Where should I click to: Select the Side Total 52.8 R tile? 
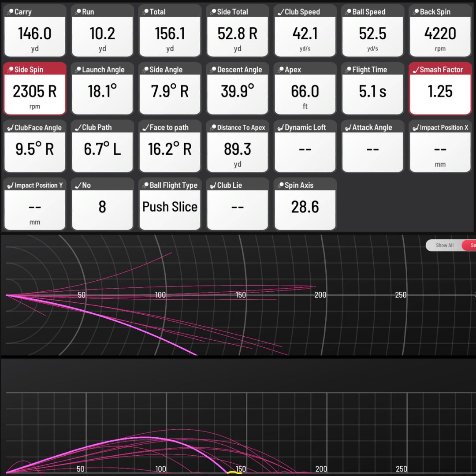[238, 31]
